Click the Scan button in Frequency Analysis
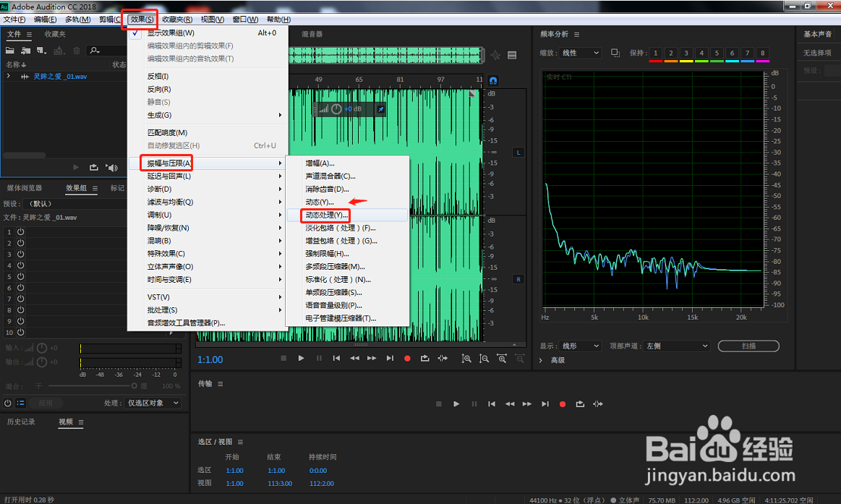This screenshot has width=841, height=504. tap(748, 346)
